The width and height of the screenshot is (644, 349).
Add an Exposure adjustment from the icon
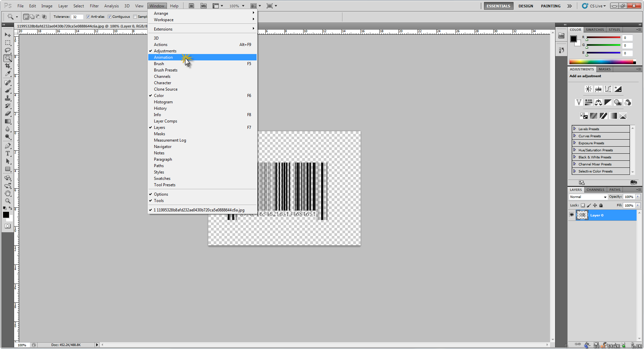(x=618, y=89)
